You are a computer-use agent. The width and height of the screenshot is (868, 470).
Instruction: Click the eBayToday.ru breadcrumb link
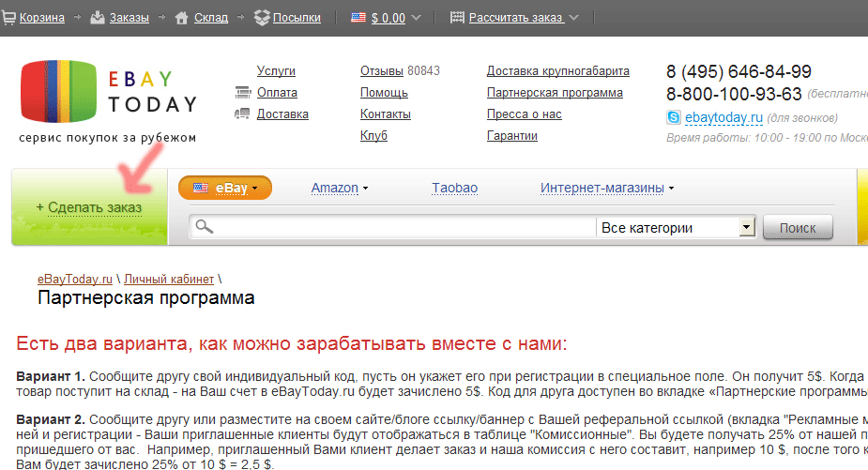click(x=75, y=279)
